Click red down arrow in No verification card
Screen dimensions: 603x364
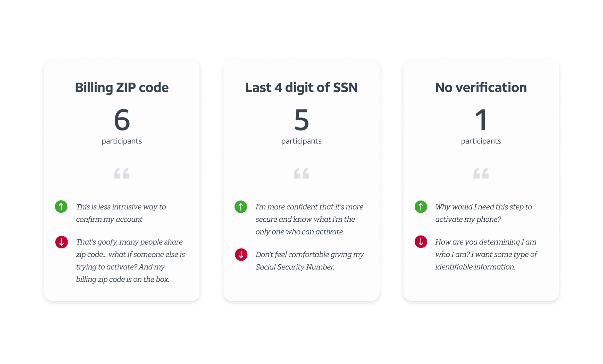[x=421, y=242]
